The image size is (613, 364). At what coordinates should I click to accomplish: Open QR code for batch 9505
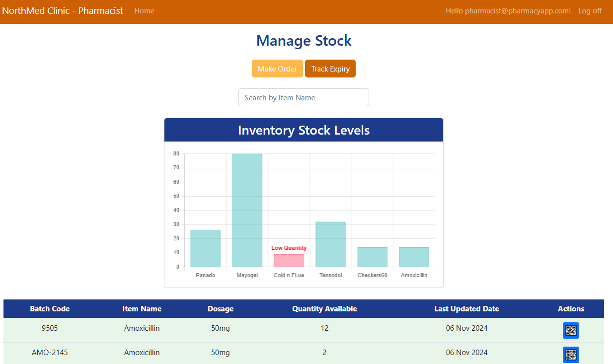571,330
